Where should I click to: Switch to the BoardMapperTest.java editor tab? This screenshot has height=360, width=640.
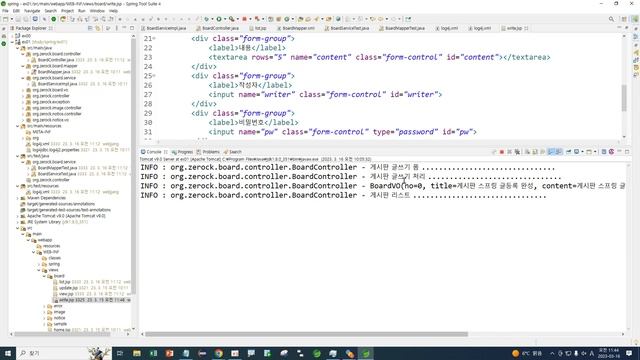[x=402, y=28]
